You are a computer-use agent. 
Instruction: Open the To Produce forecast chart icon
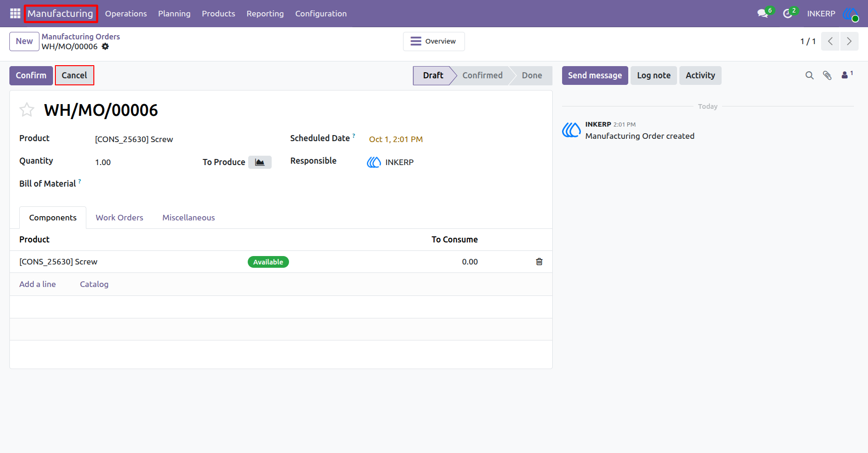tap(260, 162)
